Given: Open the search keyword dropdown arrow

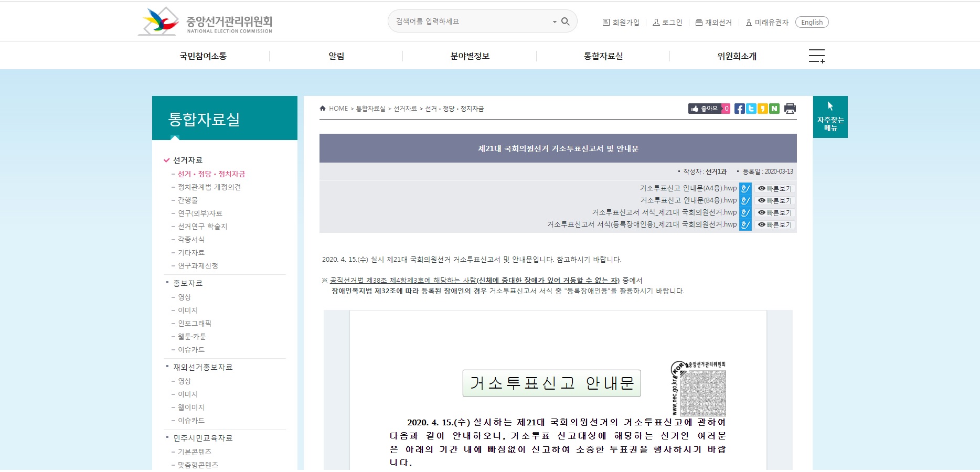Looking at the screenshot, I should click(x=553, y=22).
